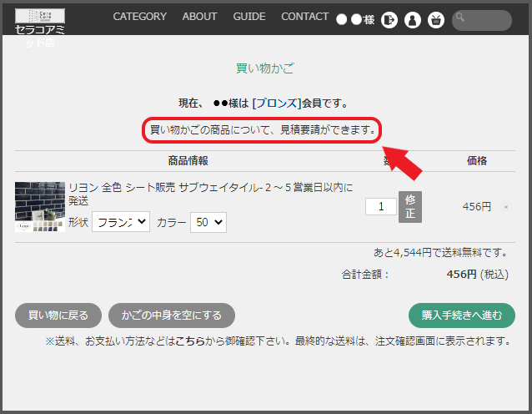The width and height of the screenshot is (532, 414).
Task: Open the GUIDE menu item
Action: (x=249, y=17)
